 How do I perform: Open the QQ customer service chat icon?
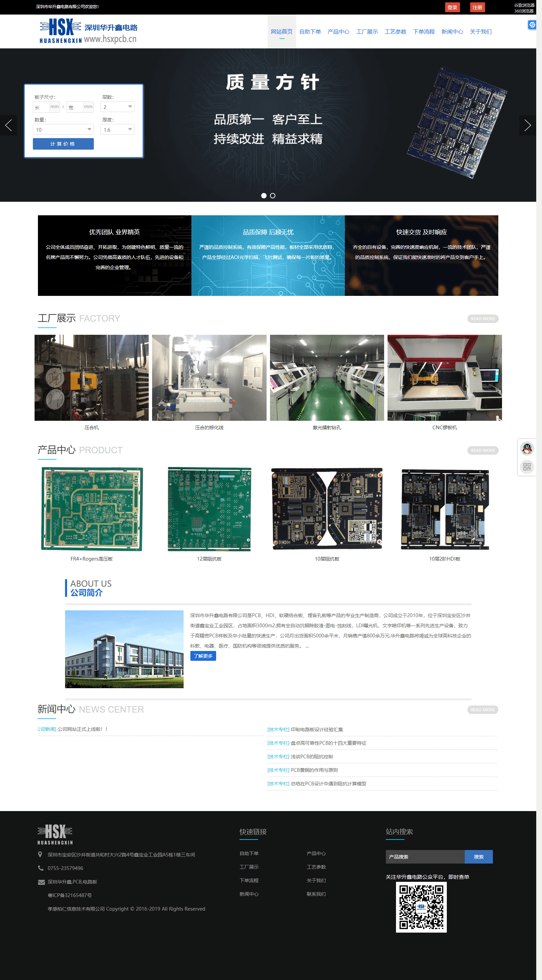pyautogui.click(x=527, y=448)
